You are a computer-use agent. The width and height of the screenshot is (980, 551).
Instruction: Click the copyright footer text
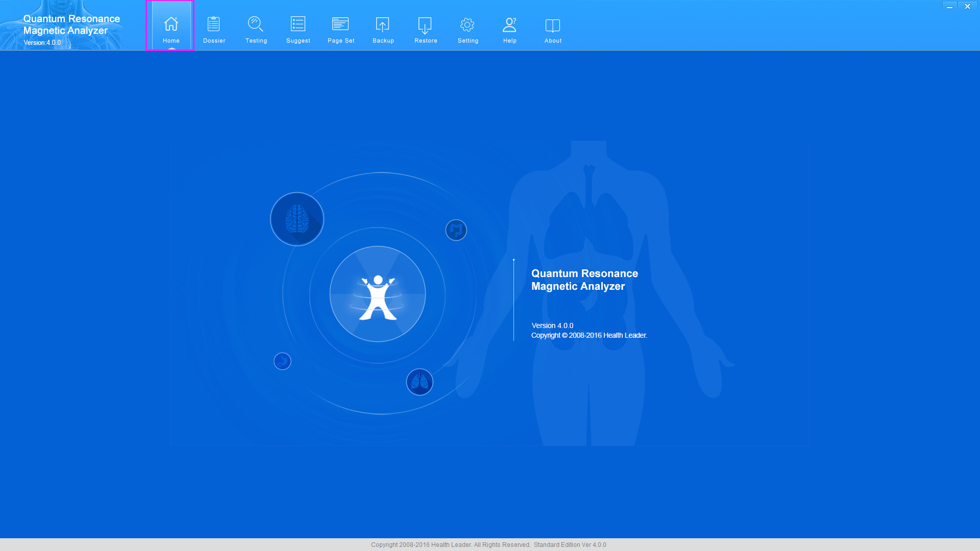[x=488, y=545]
